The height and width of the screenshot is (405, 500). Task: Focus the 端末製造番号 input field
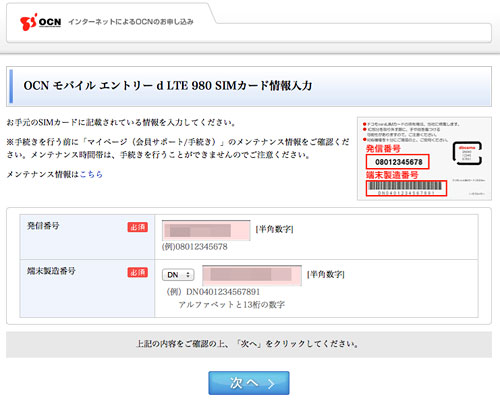click(252, 275)
